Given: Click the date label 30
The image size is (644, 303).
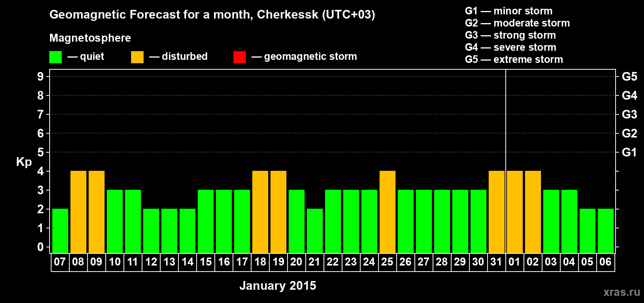Looking at the screenshot, I should coord(478,262).
